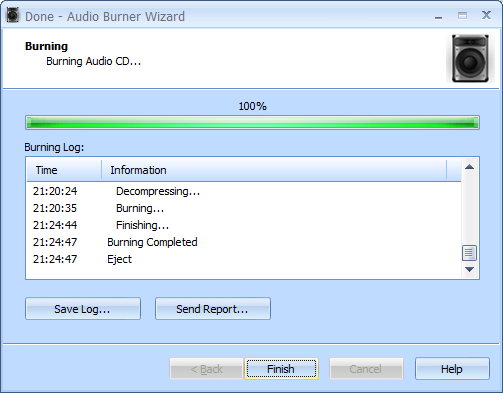The width and height of the screenshot is (503, 393).
Task: Click Send Report... button
Action: [x=213, y=309]
